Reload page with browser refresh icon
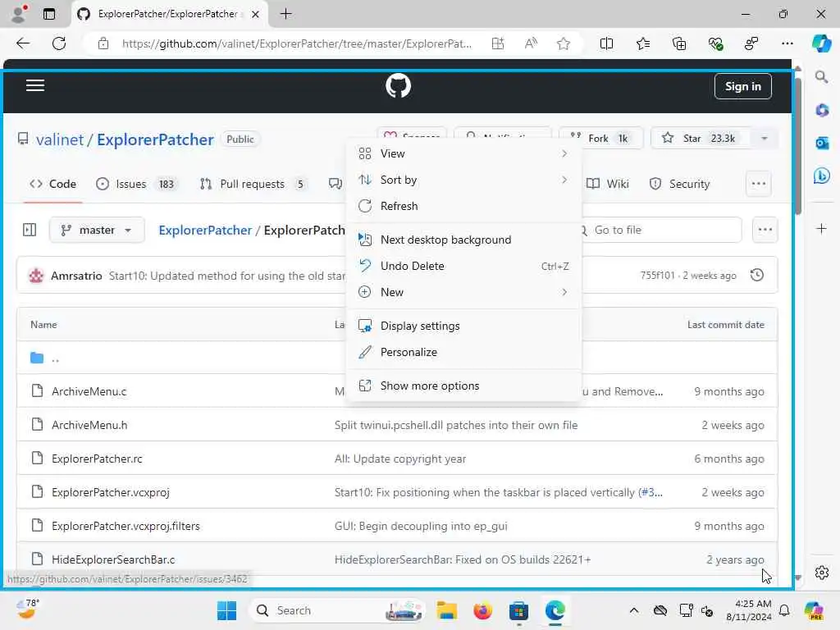This screenshot has width=840, height=630. point(59,43)
